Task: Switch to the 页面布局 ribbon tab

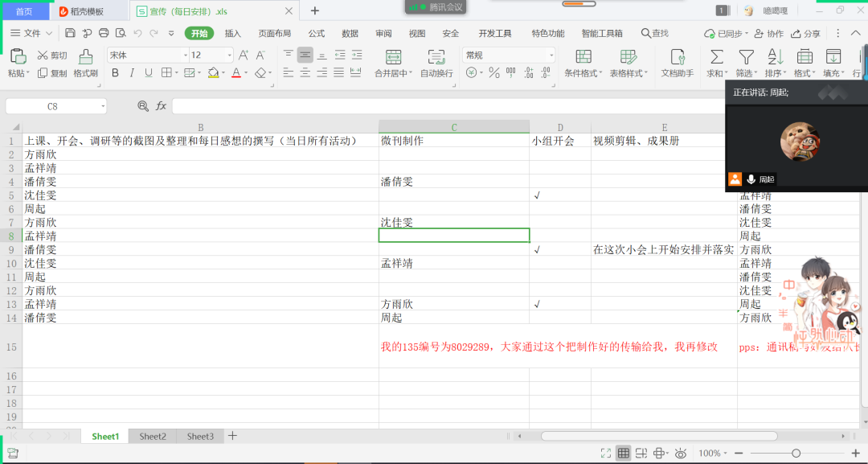Action: tap(275, 33)
